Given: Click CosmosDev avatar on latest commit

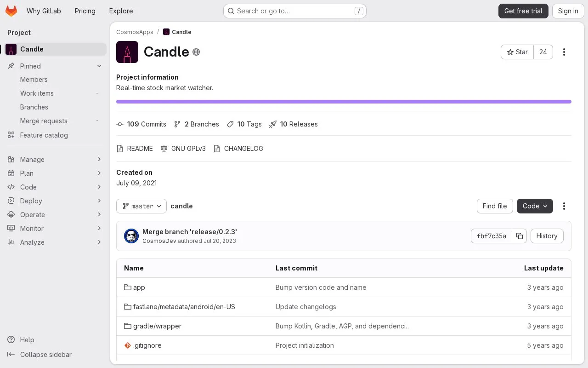Looking at the screenshot, I should tap(131, 236).
